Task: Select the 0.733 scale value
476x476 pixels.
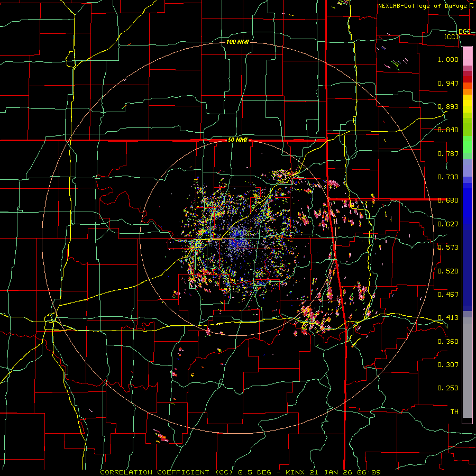Action: pos(448,177)
